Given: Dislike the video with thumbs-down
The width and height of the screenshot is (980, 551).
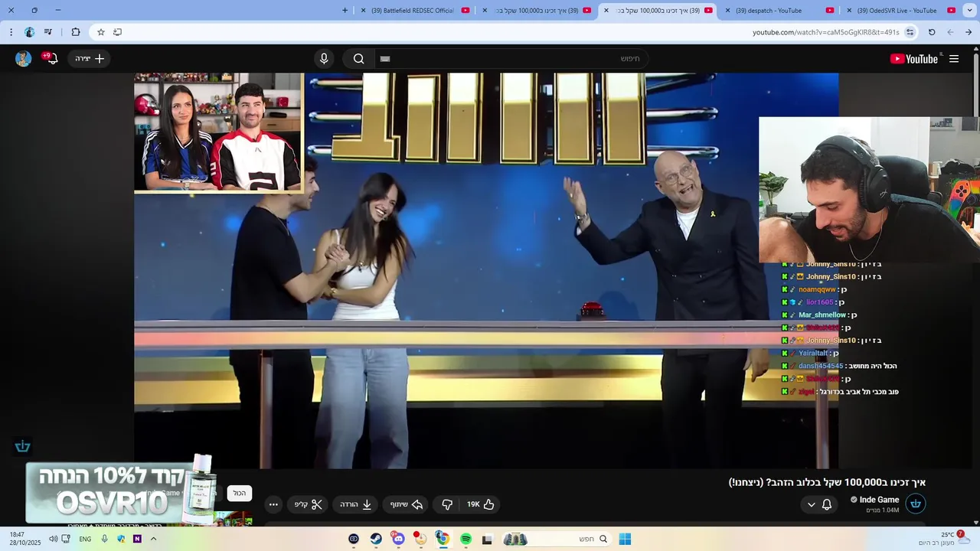Looking at the screenshot, I should click(447, 504).
